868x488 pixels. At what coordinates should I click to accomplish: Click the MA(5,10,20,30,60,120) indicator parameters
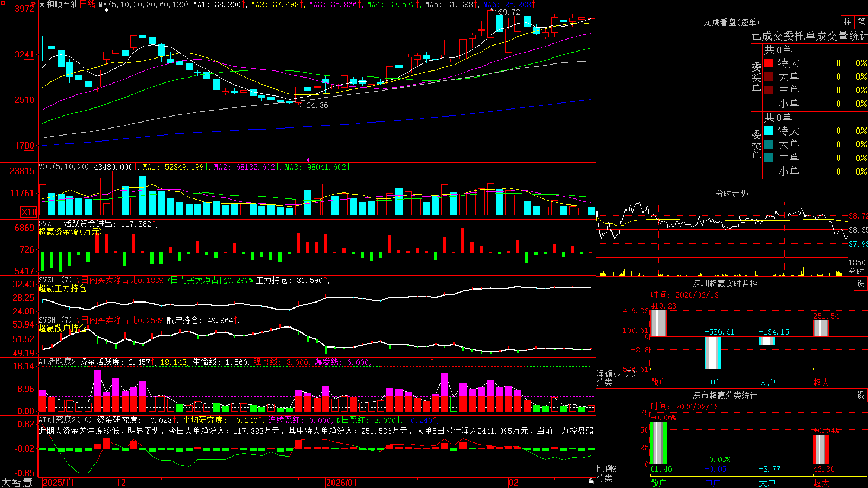[144, 4]
